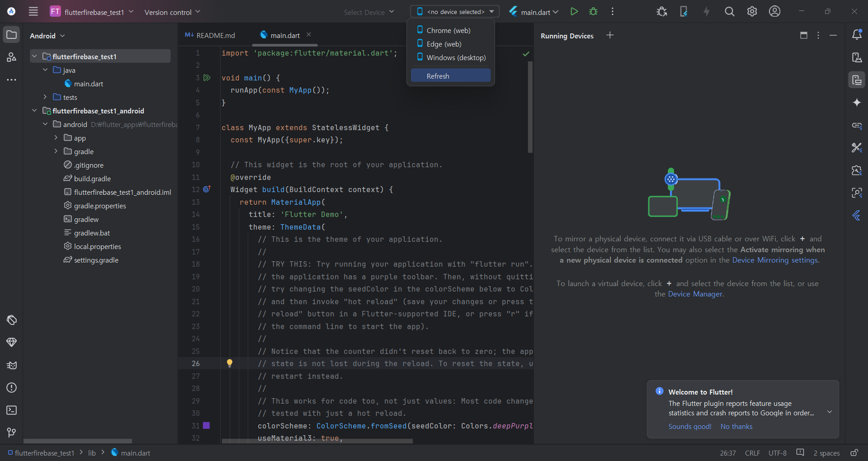
Task: Open the no device selected combo box
Action: (455, 12)
